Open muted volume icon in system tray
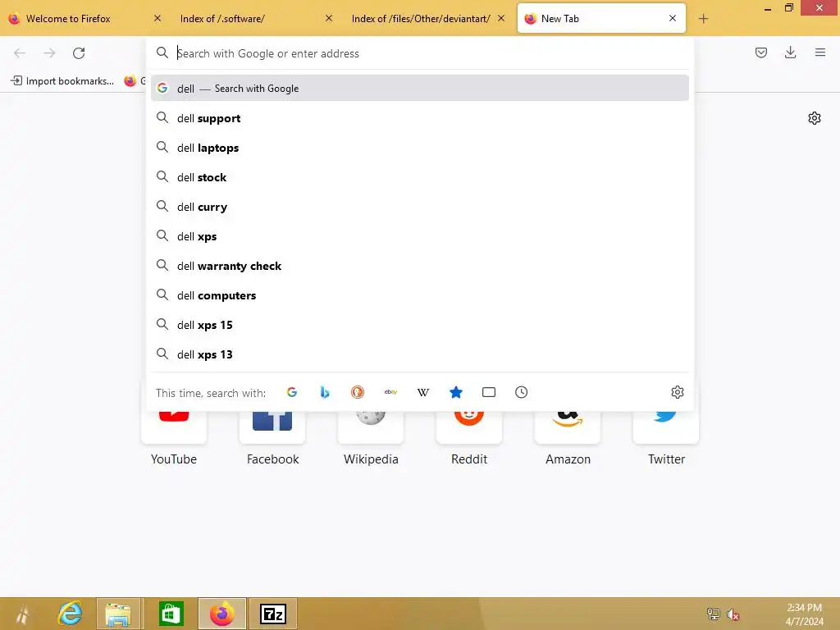The image size is (840, 630). pos(733,614)
